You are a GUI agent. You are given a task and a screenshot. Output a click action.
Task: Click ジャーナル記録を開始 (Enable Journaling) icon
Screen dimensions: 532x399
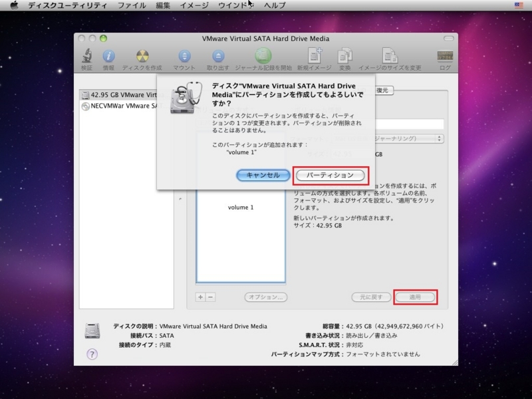click(263, 55)
